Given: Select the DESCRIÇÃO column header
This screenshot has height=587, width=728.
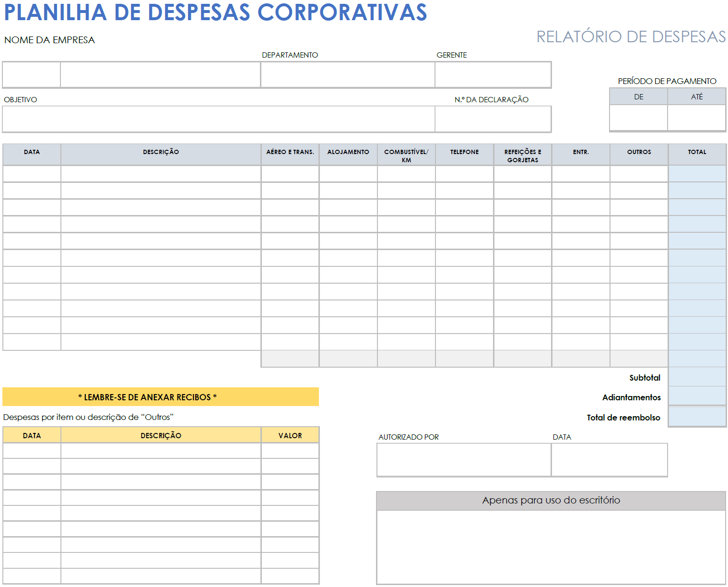Looking at the screenshot, I should coord(161,154).
